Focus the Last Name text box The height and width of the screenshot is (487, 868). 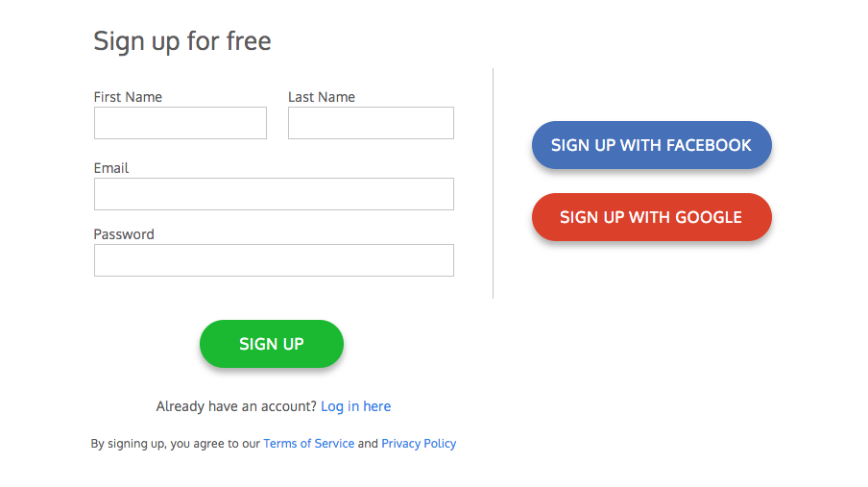[371, 123]
